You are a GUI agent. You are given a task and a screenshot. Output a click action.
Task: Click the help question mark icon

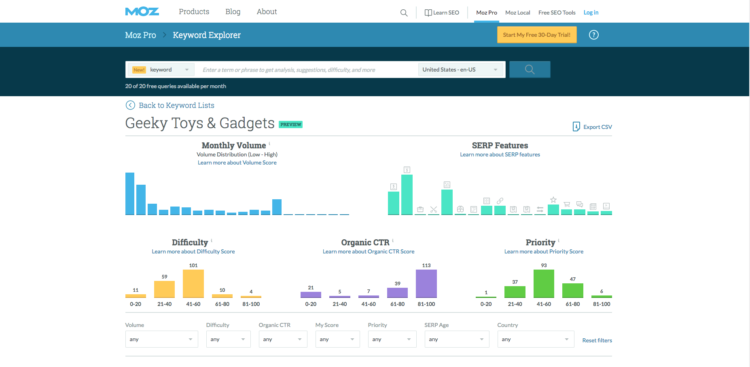coord(594,35)
